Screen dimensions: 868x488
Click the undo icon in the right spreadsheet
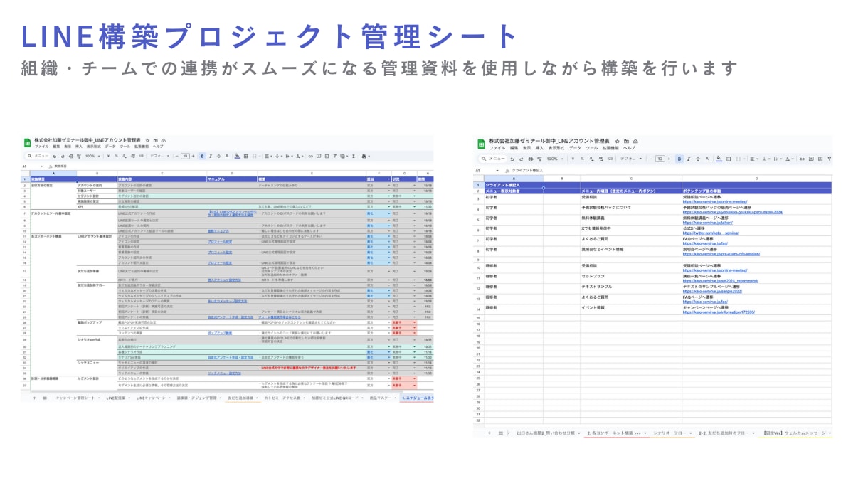point(512,159)
